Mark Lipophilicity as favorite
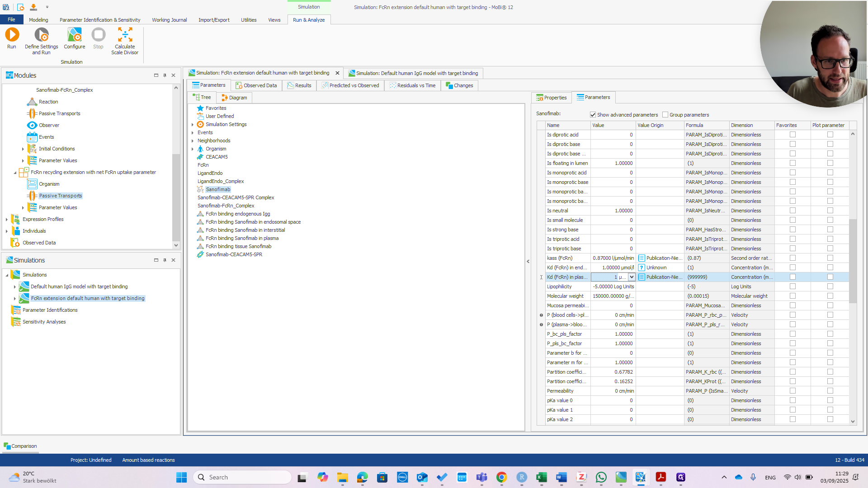 coord(792,286)
